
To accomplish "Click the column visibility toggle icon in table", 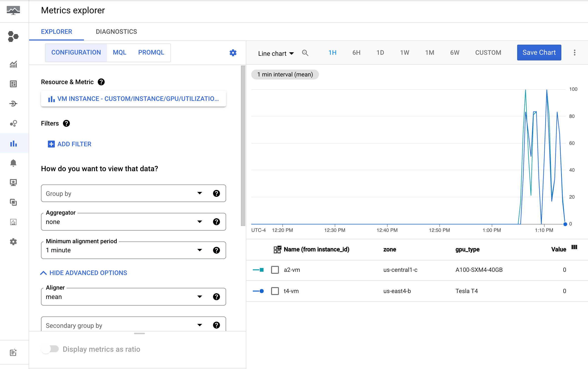I will (x=574, y=248).
